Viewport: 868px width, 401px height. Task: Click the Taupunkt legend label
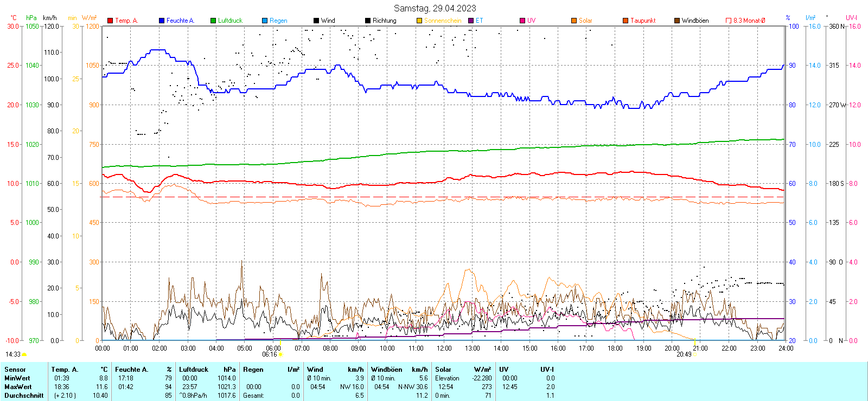click(643, 21)
